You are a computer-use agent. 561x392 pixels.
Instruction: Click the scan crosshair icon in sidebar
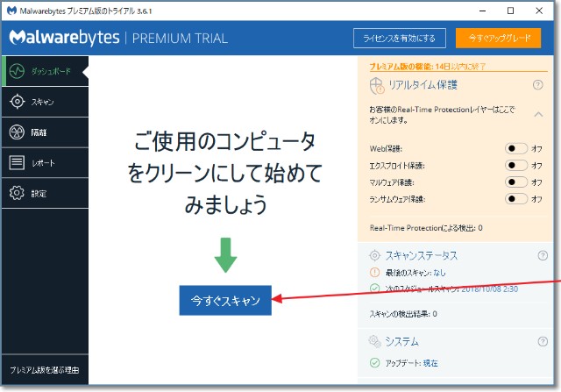coord(17,102)
